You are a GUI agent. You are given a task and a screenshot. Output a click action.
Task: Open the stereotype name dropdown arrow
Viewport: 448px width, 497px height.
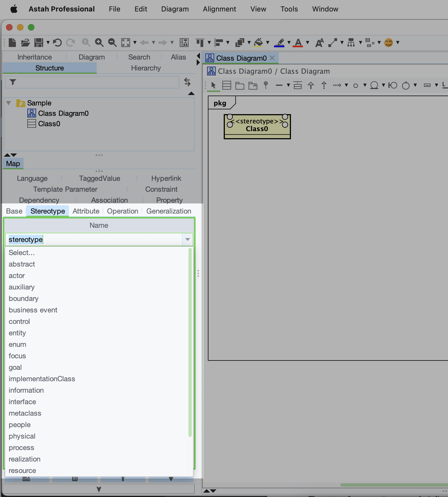pyautogui.click(x=187, y=239)
